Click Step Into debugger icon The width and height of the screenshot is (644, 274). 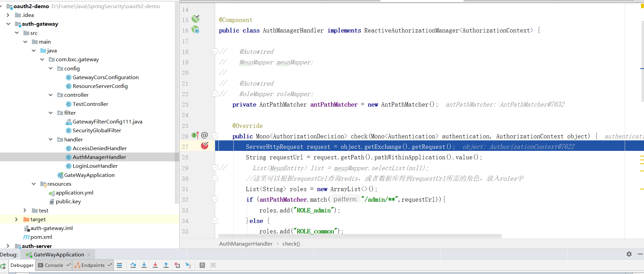(x=144, y=266)
